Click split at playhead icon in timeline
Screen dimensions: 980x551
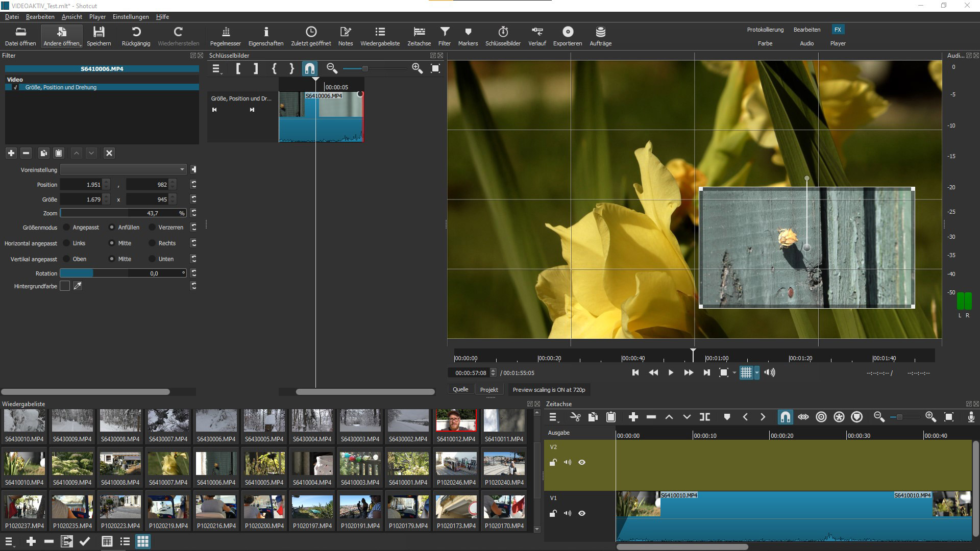705,417
